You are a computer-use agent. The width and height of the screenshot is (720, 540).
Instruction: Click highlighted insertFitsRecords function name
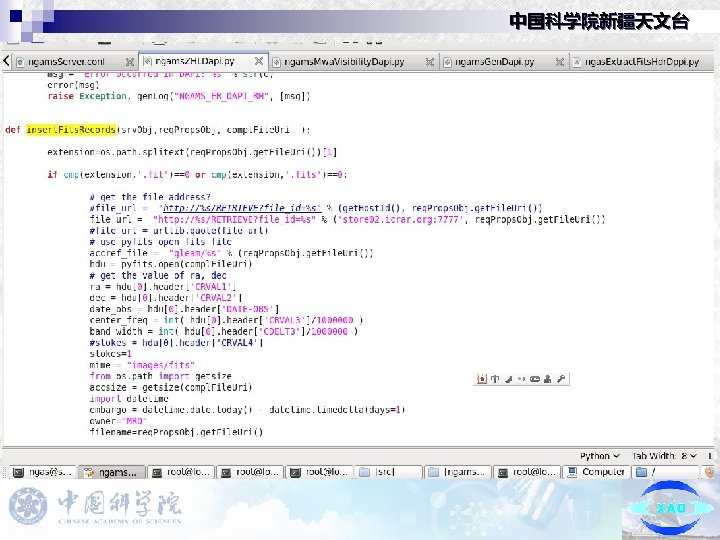(71, 129)
